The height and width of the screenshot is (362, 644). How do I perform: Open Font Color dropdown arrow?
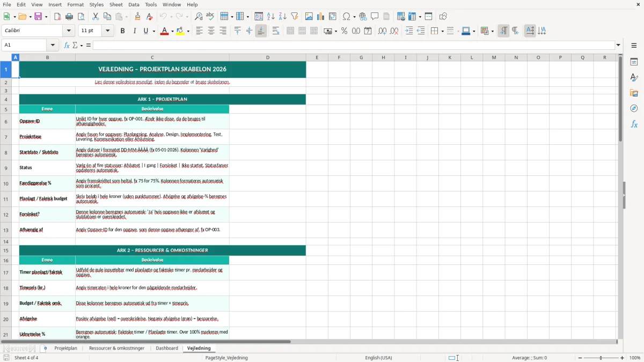tap(172, 31)
